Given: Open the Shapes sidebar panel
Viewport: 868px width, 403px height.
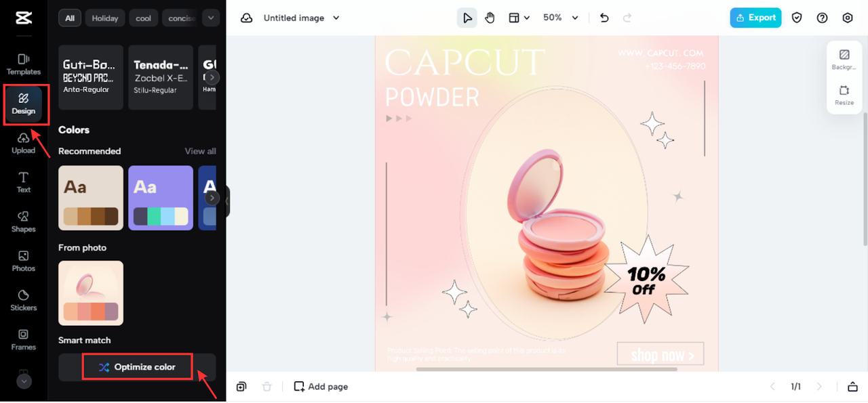Looking at the screenshot, I should pyautogui.click(x=24, y=221).
